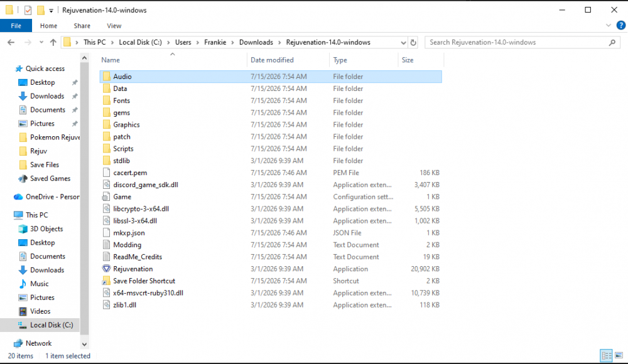The image size is (628, 364).
Task: Click the mkxp.json file icon
Action: coord(106,233)
